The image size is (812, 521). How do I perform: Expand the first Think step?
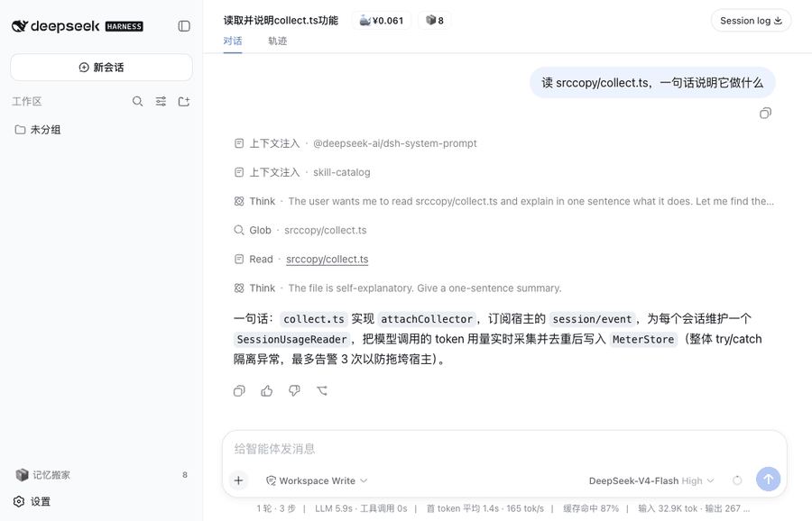tap(503, 201)
